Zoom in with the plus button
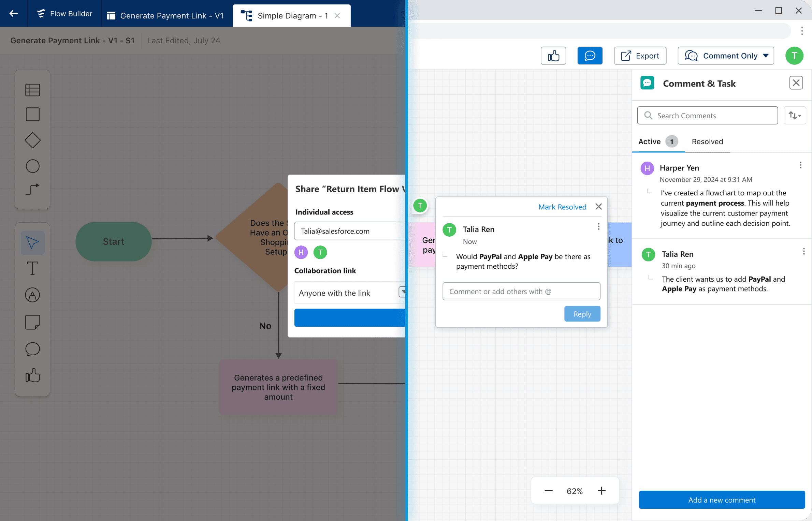This screenshot has width=812, height=521. coord(601,491)
